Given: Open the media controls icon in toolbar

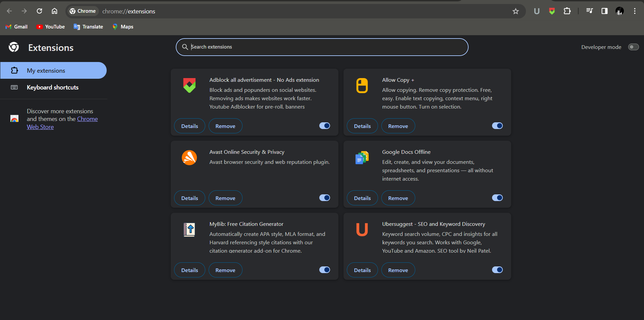Looking at the screenshot, I should [x=589, y=11].
